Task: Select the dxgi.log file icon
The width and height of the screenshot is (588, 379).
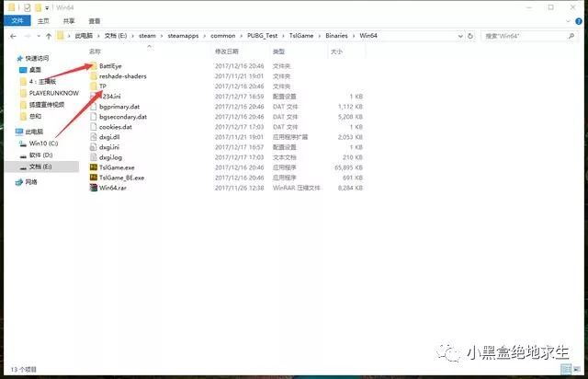Action: coord(94,157)
